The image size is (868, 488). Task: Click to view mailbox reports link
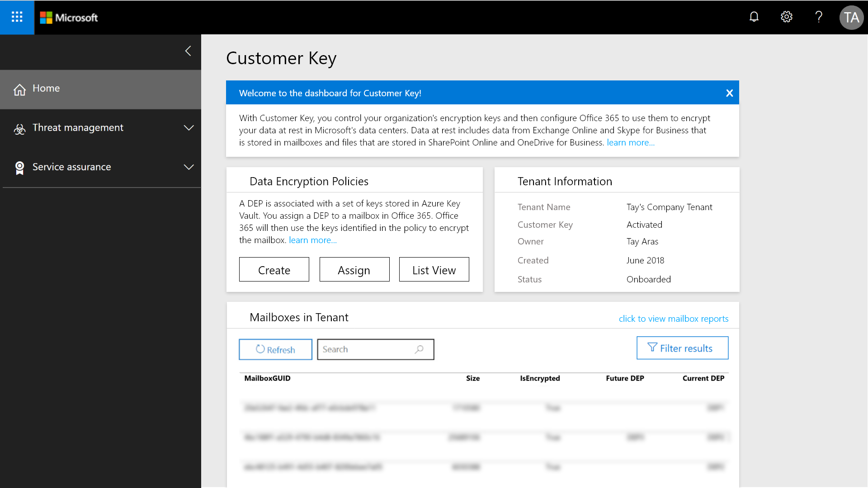pyautogui.click(x=674, y=319)
